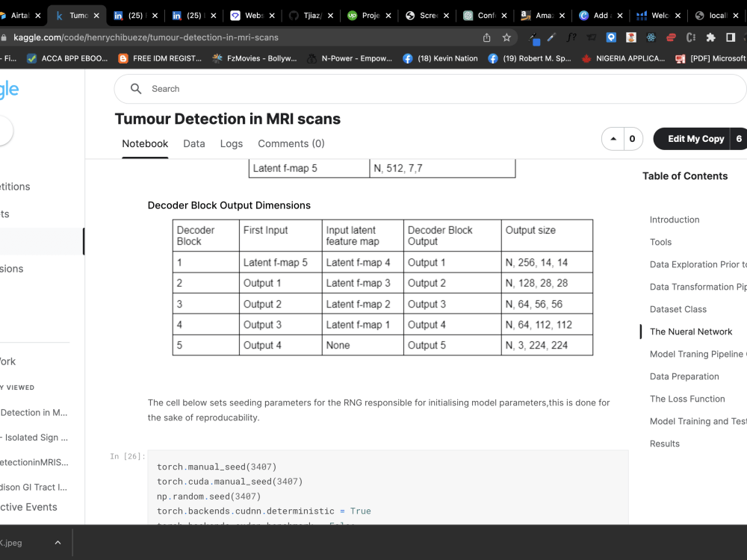Click the 'In [26]:' cell label
747x560 pixels.
(127, 457)
